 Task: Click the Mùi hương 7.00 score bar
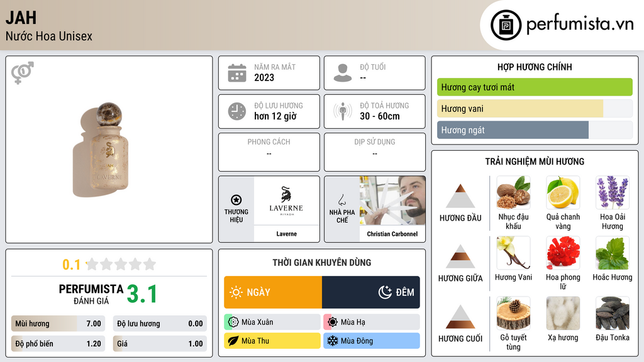pyautogui.click(x=58, y=324)
